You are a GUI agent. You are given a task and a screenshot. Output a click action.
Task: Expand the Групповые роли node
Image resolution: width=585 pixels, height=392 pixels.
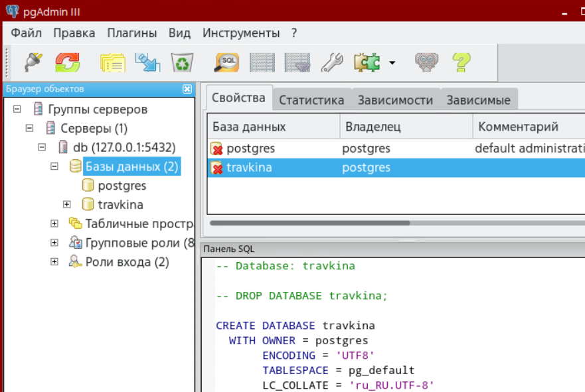coord(54,243)
